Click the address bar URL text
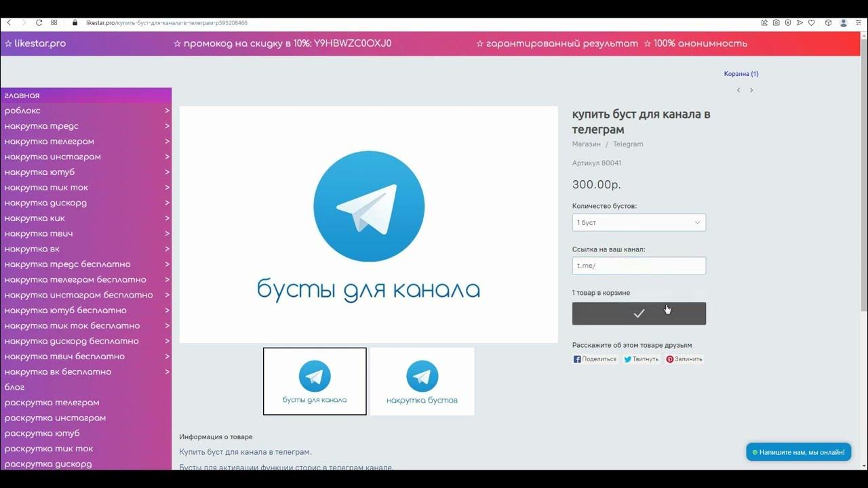Screen dimensions: 868x488 (x=166, y=22)
